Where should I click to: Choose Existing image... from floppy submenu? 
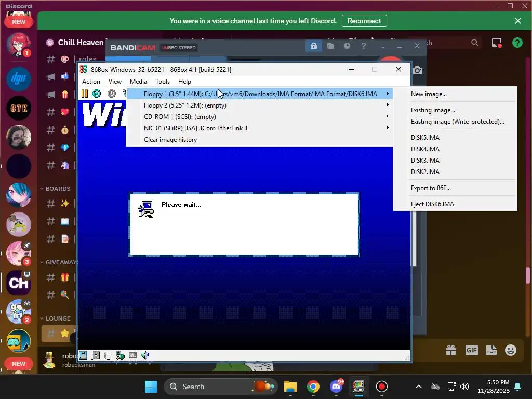455,110
